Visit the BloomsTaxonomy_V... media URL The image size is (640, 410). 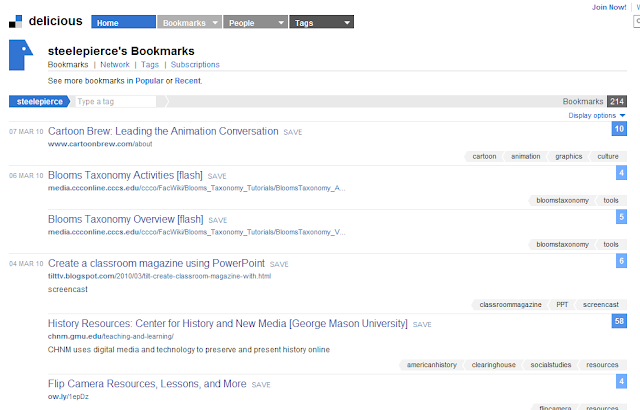coord(196,232)
